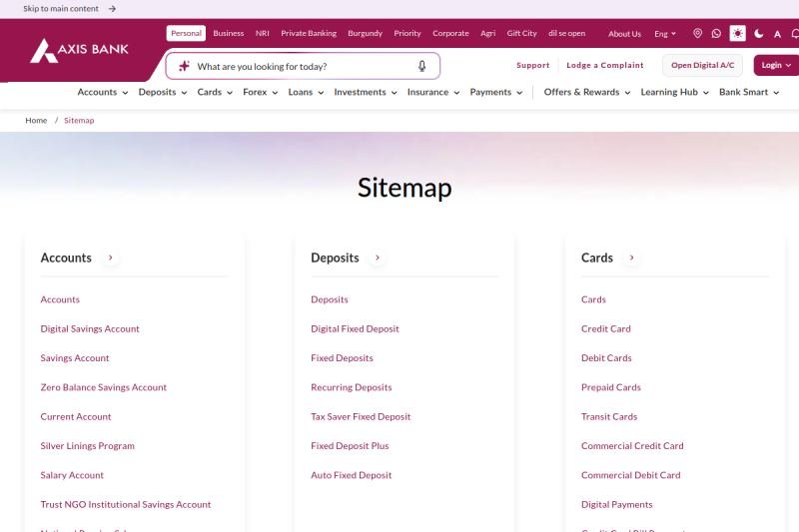Select the NRI segment tab

(x=263, y=33)
